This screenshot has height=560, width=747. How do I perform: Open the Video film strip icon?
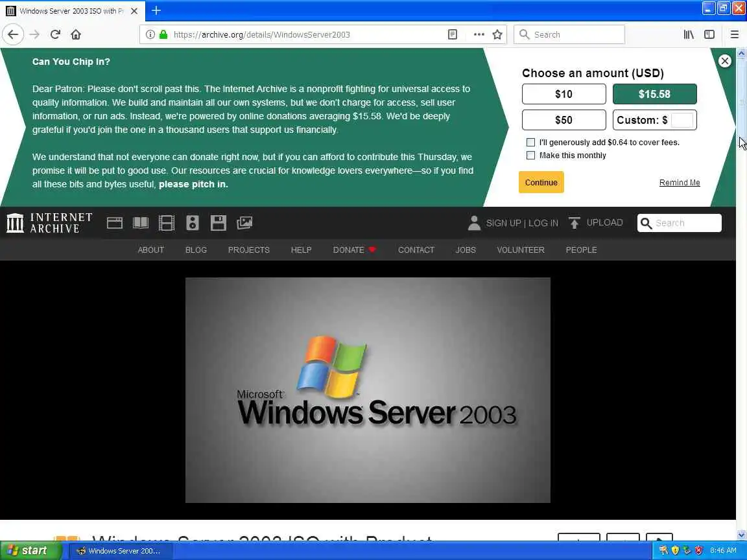point(166,223)
